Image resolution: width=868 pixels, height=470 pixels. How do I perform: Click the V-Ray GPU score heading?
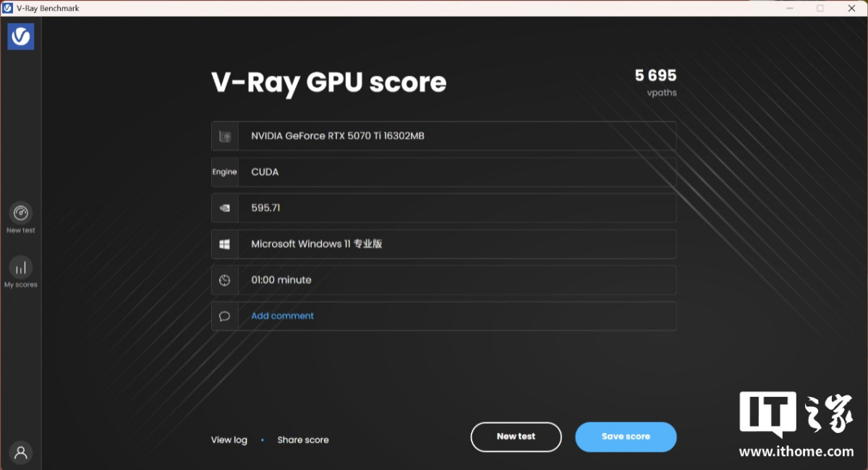coord(329,83)
